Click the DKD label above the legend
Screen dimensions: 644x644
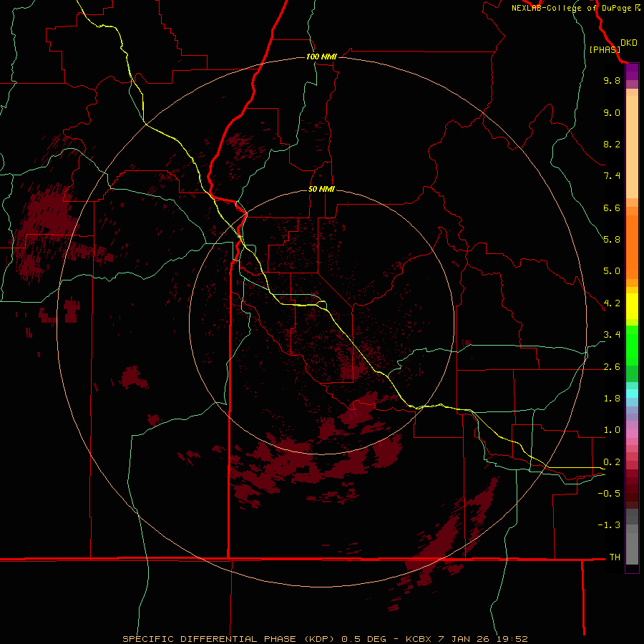[629, 43]
